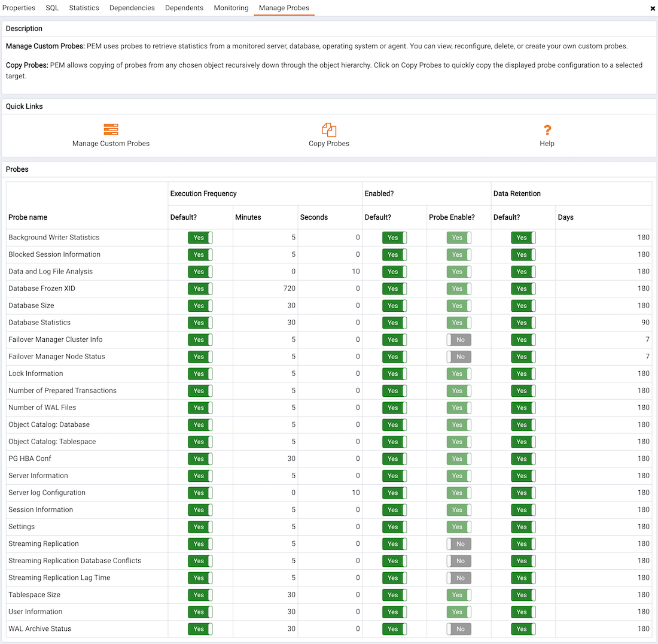Toggle Enabled Default for Tablespace Size

394,595
